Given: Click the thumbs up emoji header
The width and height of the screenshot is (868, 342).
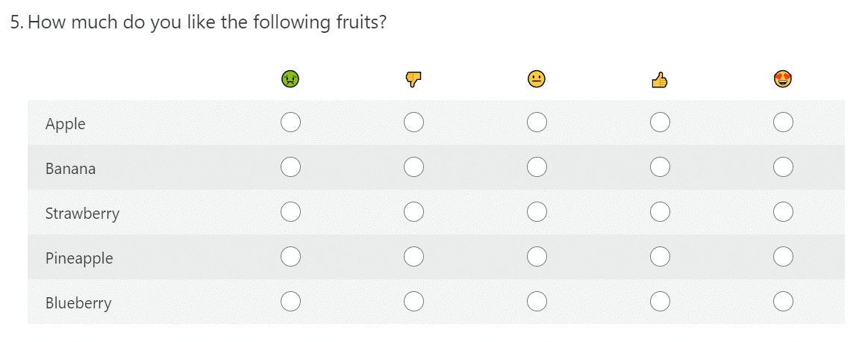Looking at the screenshot, I should [x=659, y=81].
